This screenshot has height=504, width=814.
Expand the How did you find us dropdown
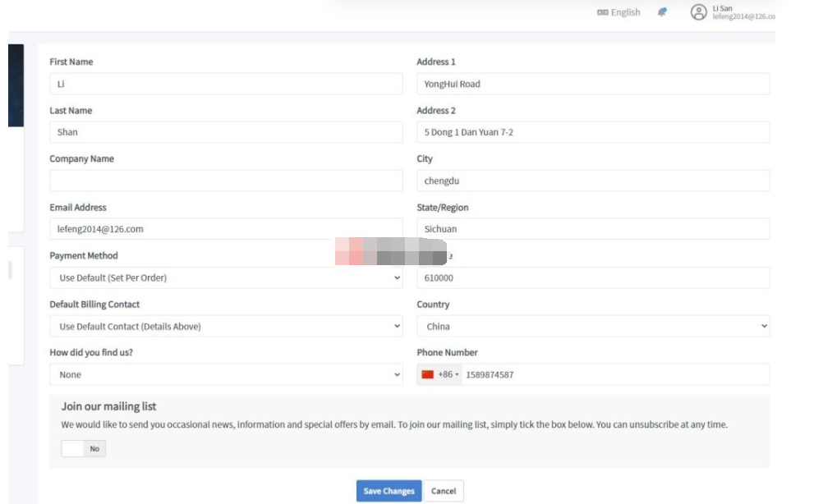click(x=226, y=375)
